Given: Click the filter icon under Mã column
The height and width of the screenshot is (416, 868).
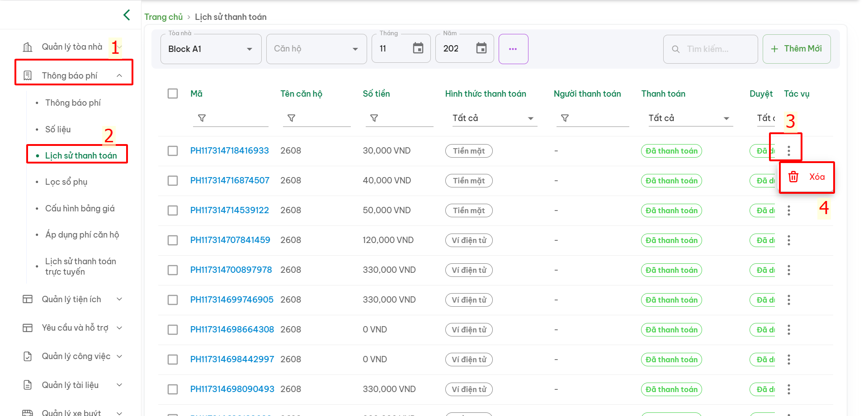Looking at the screenshot, I should pos(202,118).
